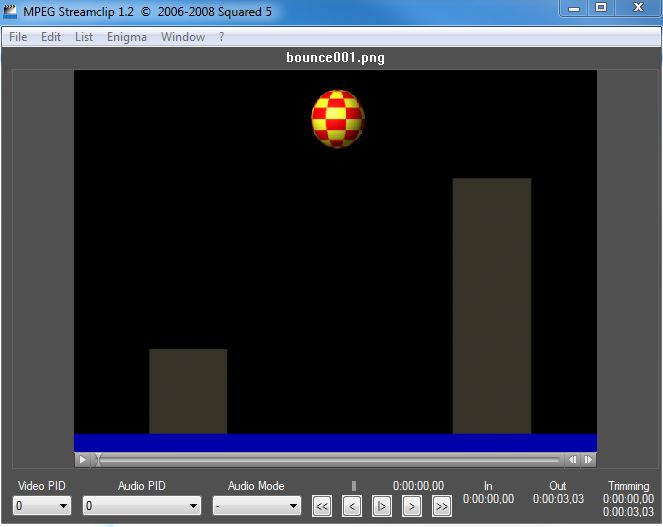The height and width of the screenshot is (527, 663).
Task: Close the MPEG Streamclip window
Action: click(x=638, y=8)
